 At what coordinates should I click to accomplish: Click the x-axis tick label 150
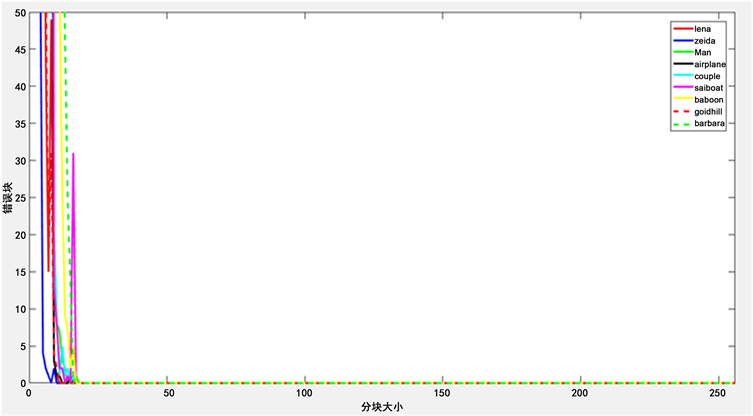445,394
